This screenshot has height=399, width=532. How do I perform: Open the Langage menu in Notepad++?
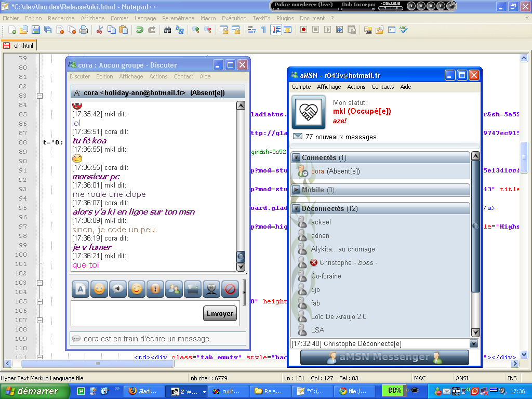pos(145,18)
